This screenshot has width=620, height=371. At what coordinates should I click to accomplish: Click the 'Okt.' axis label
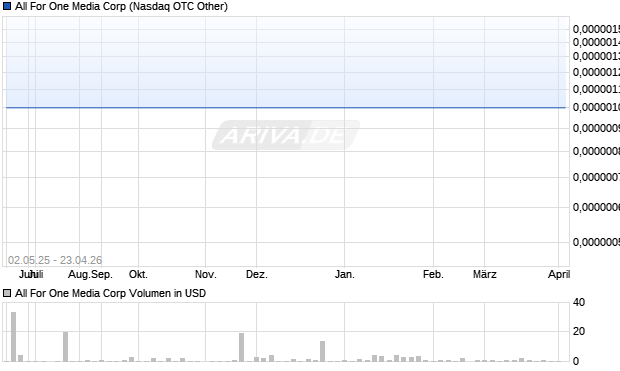(x=138, y=274)
